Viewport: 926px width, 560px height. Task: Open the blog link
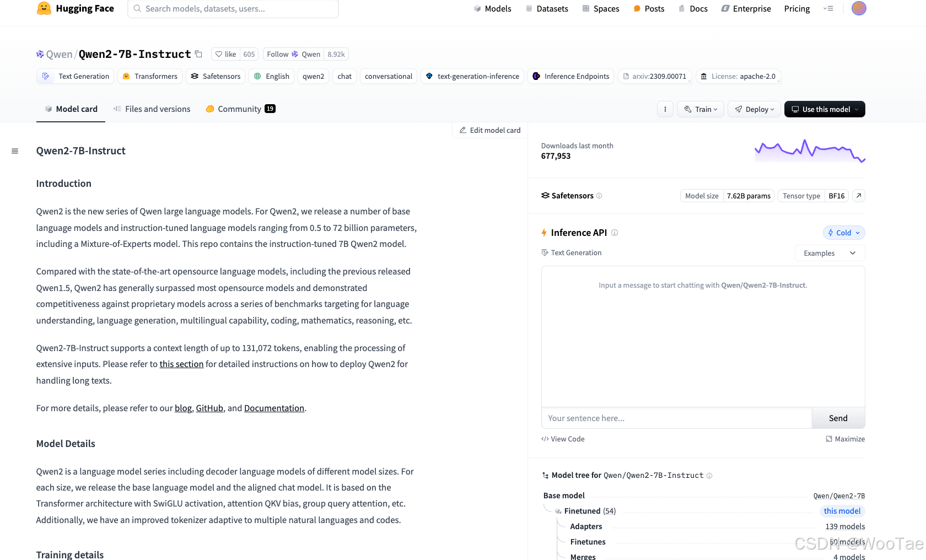(183, 408)
